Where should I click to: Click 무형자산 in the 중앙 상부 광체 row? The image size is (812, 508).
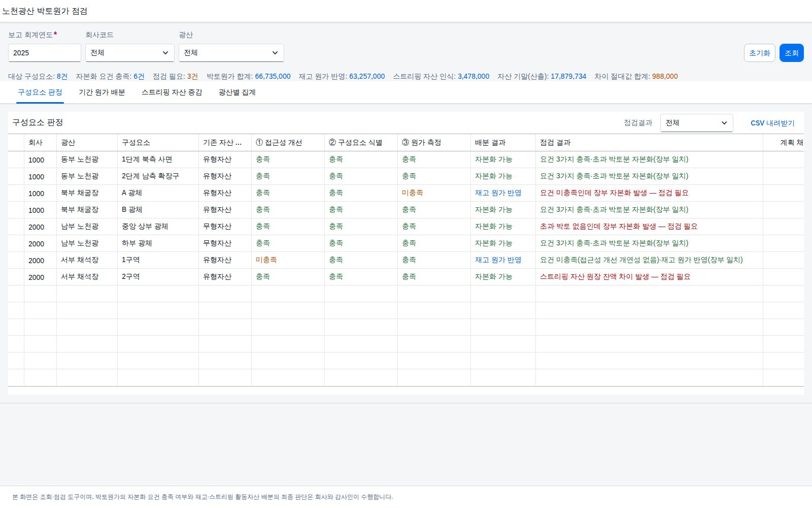pos(217,227)
